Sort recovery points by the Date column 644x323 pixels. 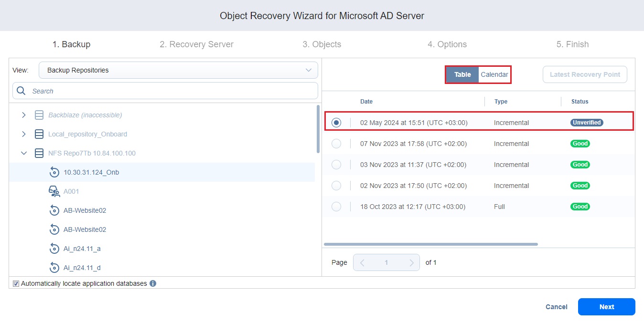[x=366, y=101]
